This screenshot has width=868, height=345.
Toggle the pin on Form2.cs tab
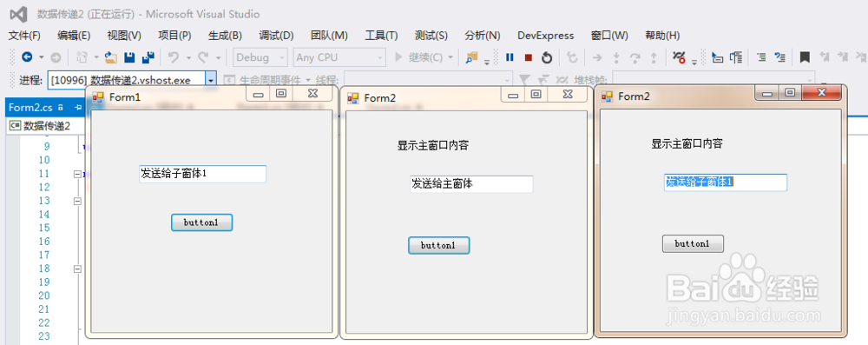(78, 107)
